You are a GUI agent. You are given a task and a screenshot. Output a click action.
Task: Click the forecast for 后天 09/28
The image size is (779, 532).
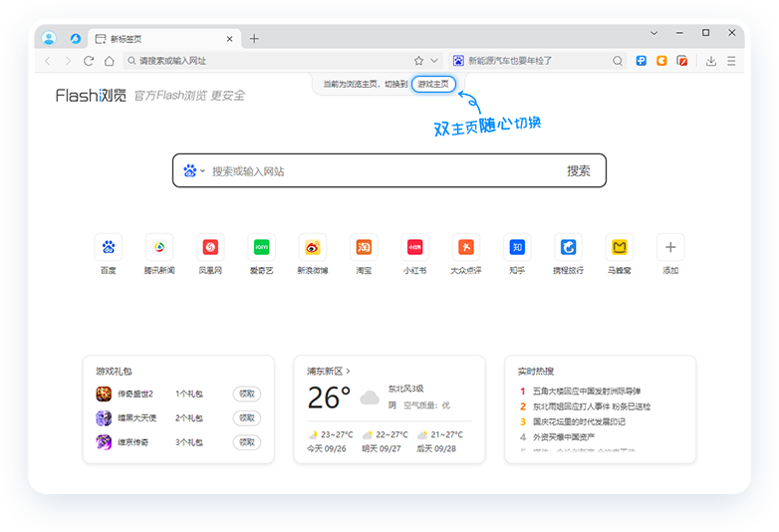coord(439,441)
